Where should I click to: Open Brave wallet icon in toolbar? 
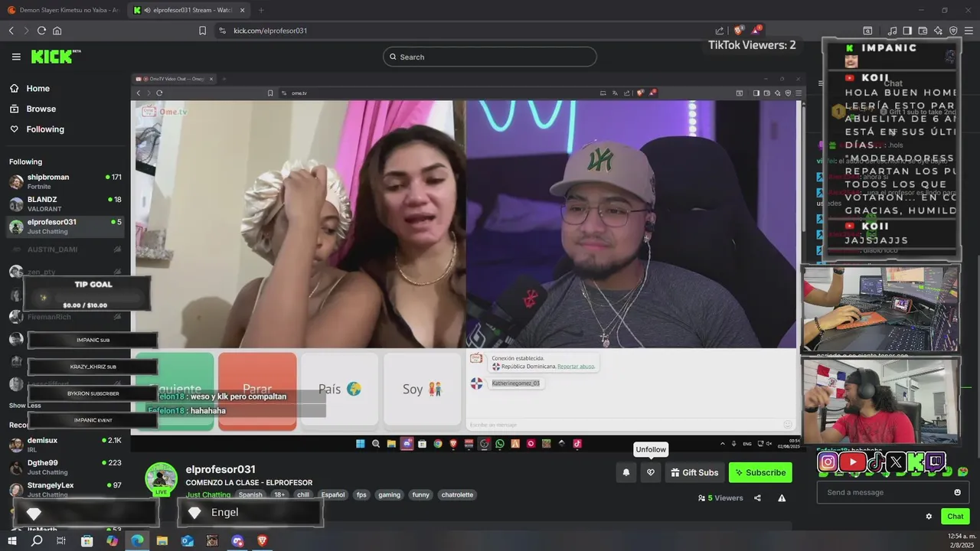click(x=923, y=31)
